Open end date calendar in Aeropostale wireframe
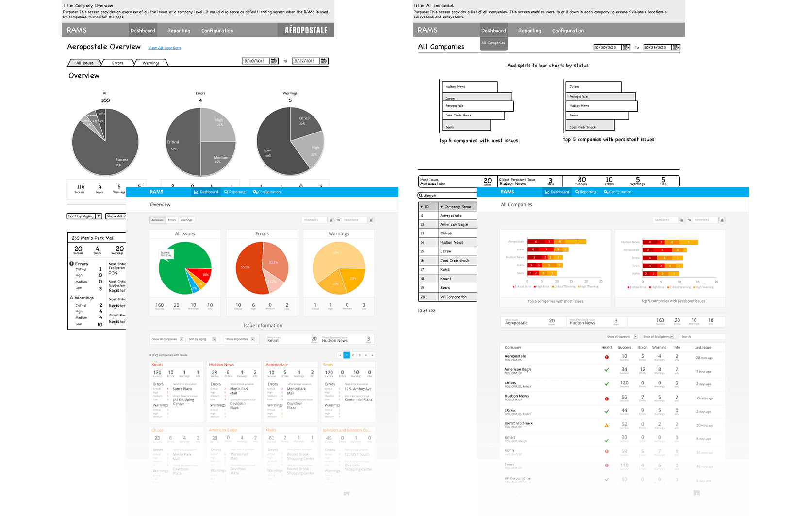Image resolution: width=811 pixels, height=532 pixels. click(324, 61)
